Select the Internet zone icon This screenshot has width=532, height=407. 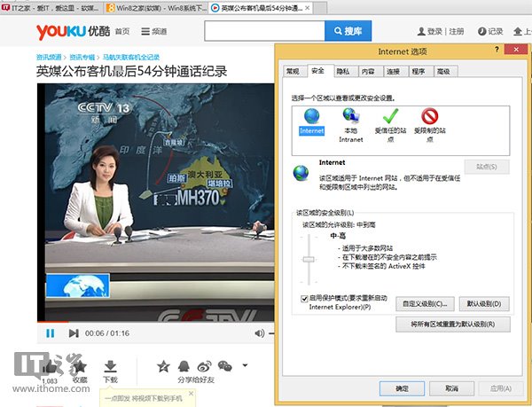pos(311,117)
